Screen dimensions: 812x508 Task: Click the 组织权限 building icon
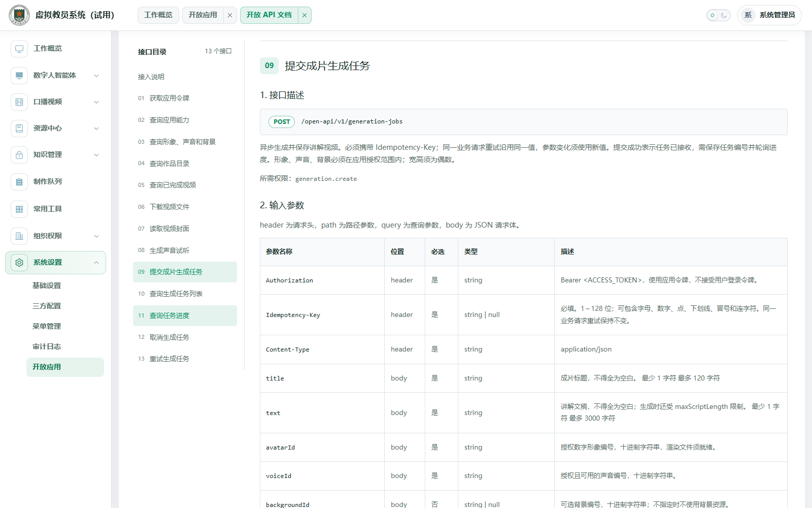click(19, 236)
